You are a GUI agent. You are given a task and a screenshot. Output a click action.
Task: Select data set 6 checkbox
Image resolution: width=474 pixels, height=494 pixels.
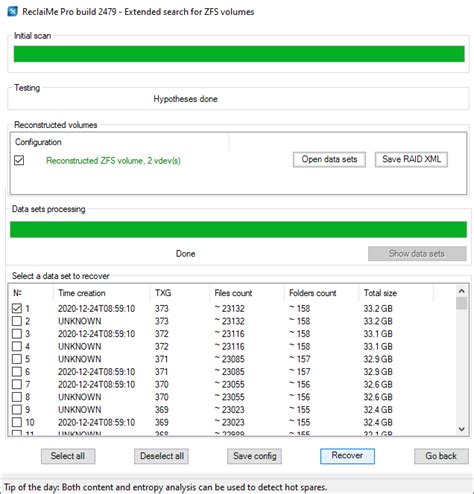coord(17,372)
